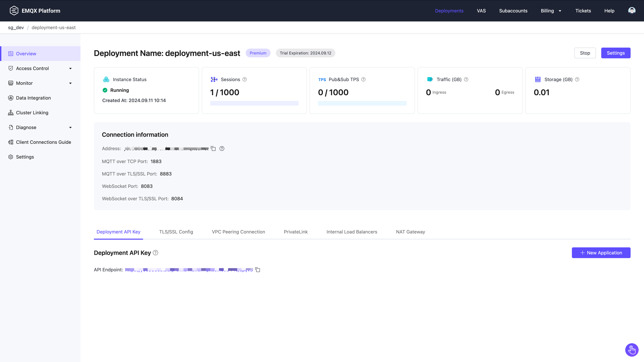
Task: Click the TPS icon on Pub&Sub card
Action: [322, 80]
